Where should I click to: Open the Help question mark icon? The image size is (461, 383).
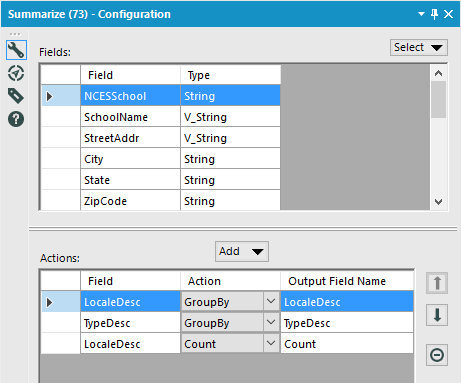(16, 119)
